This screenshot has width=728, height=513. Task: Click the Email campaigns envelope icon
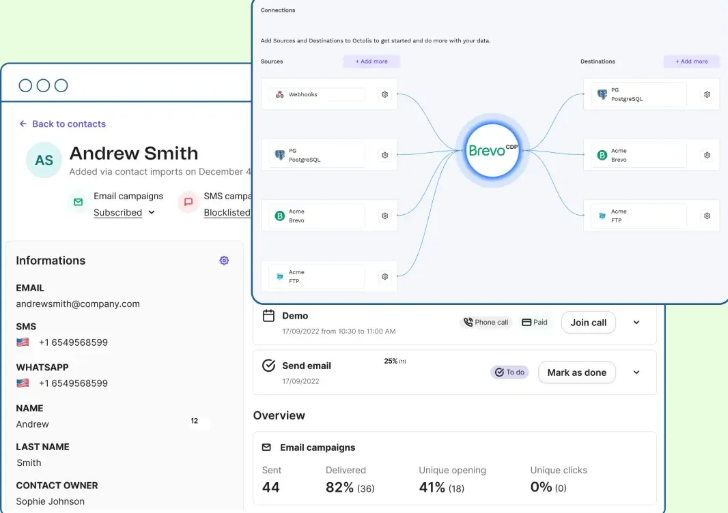pyautogui.click(x=78, y=202)
